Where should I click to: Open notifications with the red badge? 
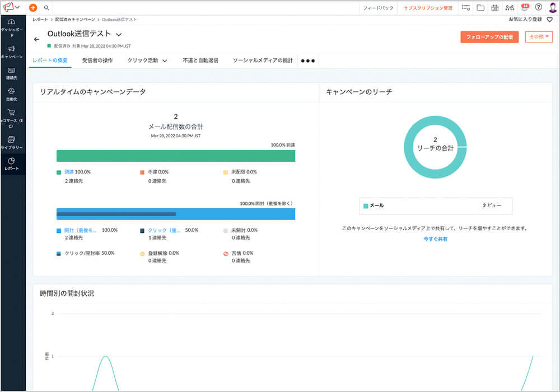[525, 7]
